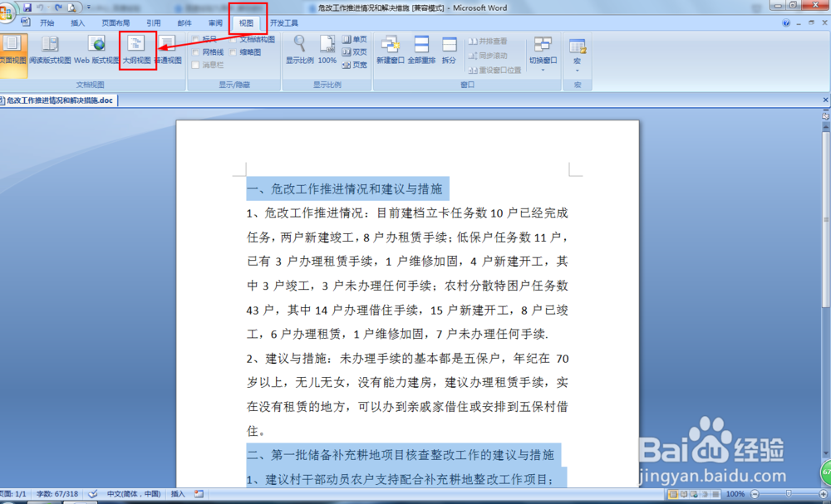Create a new window with 新建窗口
The width and height of the screenshot is (831, 504).
click(x=390, y=50)
